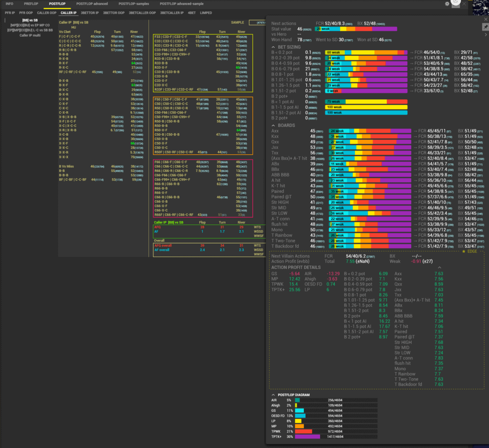
Task: Click the B < 0.2 pot sizing bar
Action: click(x=366, y=53)
